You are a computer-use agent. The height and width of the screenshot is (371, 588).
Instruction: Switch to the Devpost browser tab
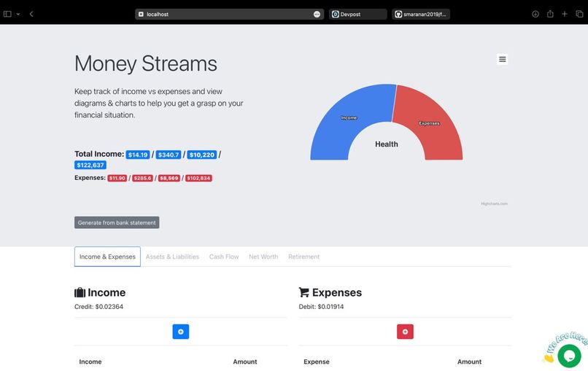coord(357,15)
